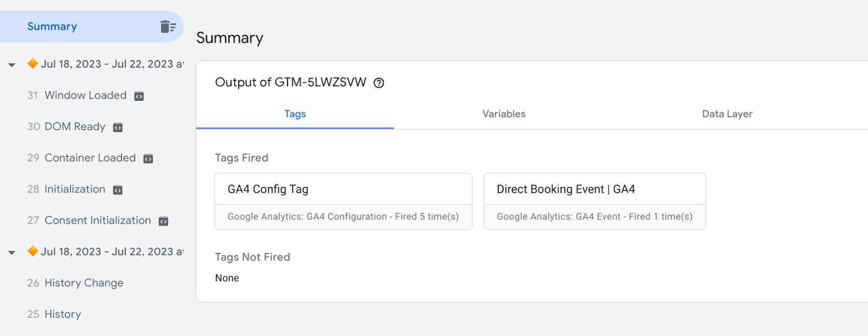This screenshot has width=868, height=336.
Task: Select event 25 History
Action: coord(62,314)
